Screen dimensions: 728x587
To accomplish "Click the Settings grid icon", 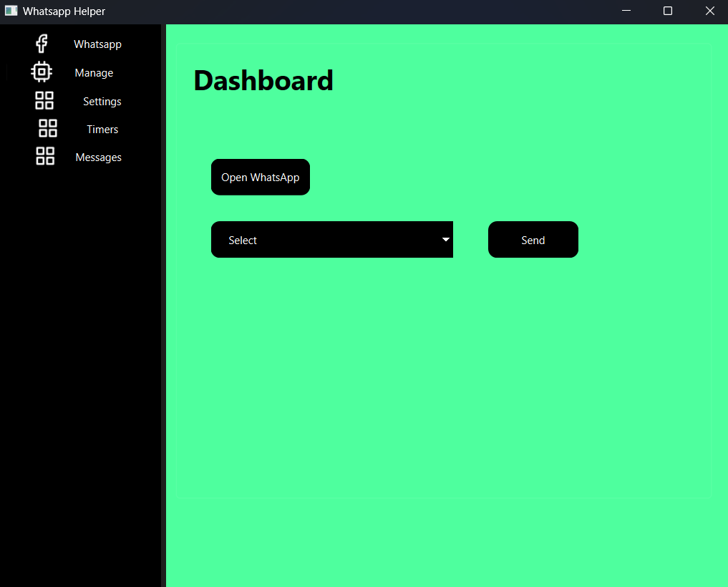I will [44, 101].
